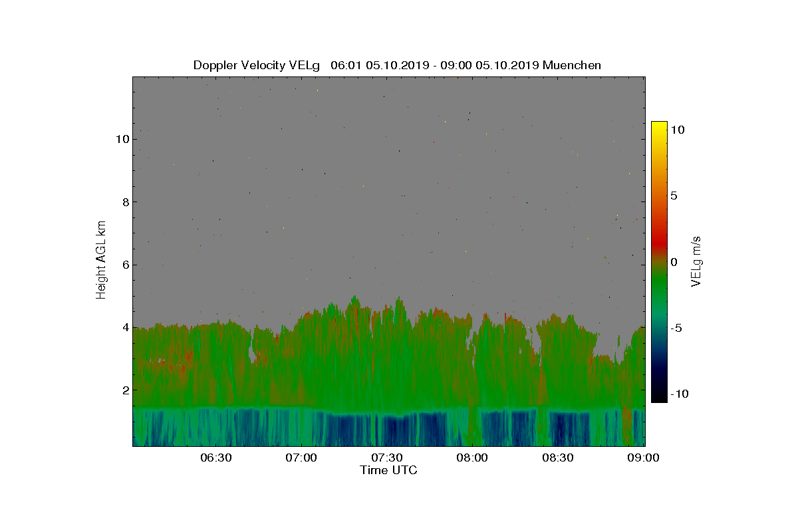
Task: Click the height tick label 10 on the y-axis
Action: coord(122,139)
